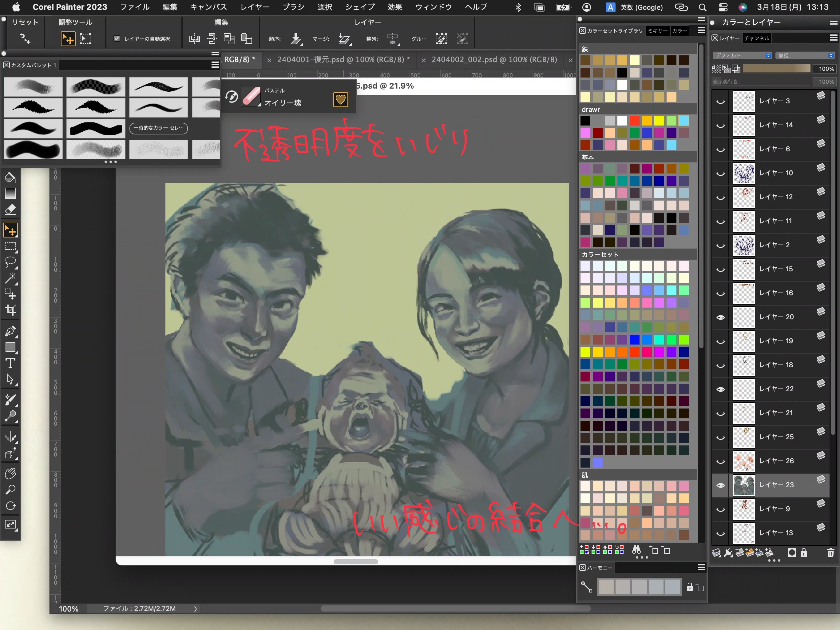Open the 効果 menu

(394, 7)
